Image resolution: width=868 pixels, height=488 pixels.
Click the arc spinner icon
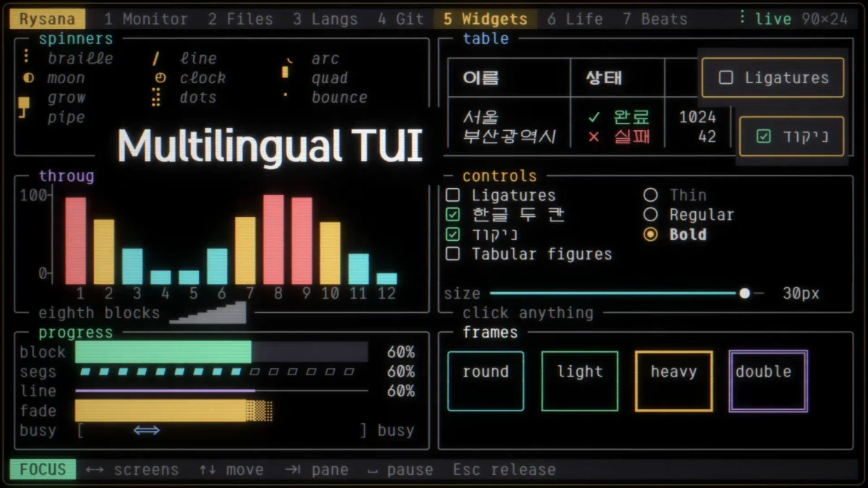(x=289, y=59)
